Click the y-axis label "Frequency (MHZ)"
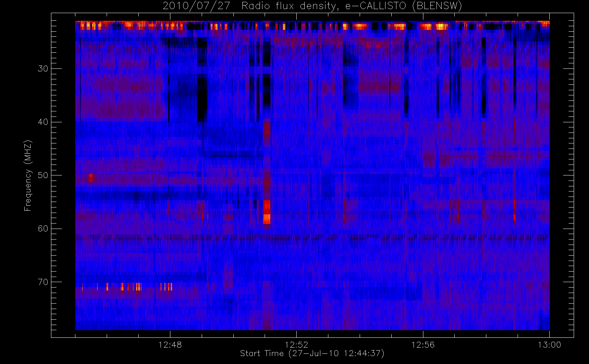Screen dimensions: 589x364 coord(28,175)
